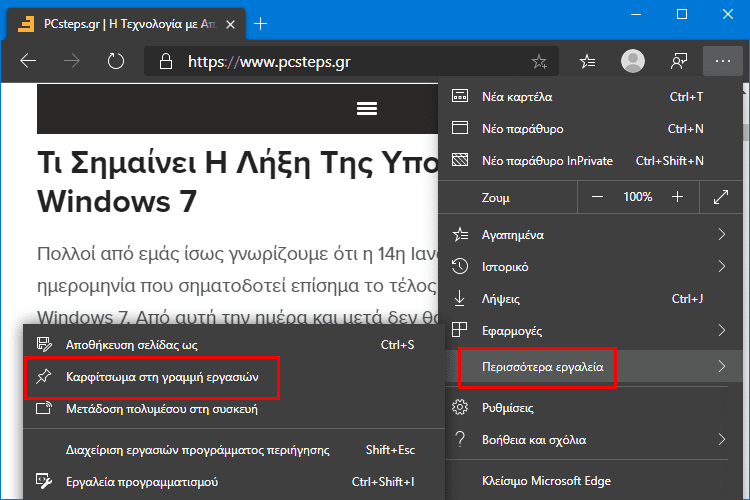Click the address bar URL field
Image resolution: width=750 pixels, height=500 pixels.
click(x=352, y=61)
